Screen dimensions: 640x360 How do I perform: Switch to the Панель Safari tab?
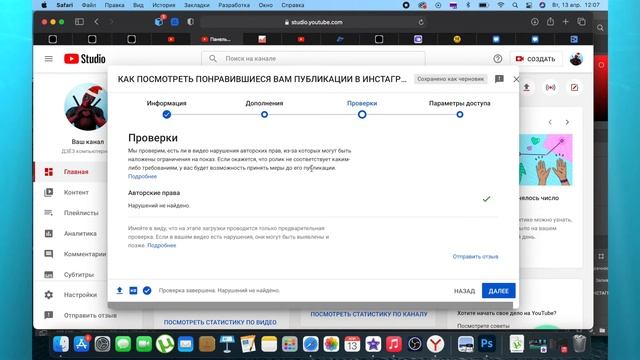tap(216, 39)
